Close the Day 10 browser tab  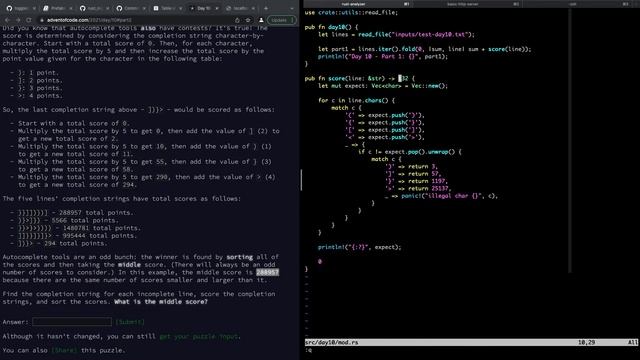pyautogui.click(x=217, y=8)
